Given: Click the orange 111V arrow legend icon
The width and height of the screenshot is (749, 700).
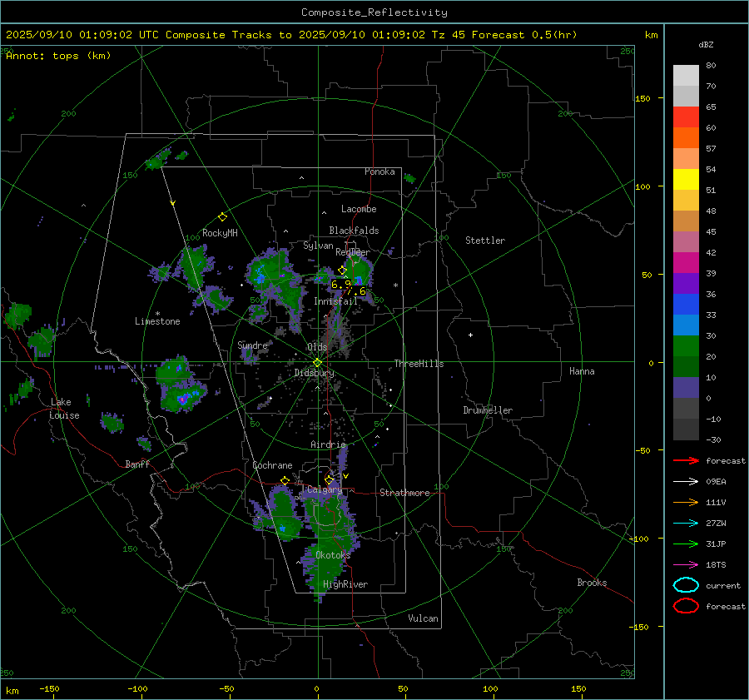Looking at the screenshot, I should click(x=686, y=502).
